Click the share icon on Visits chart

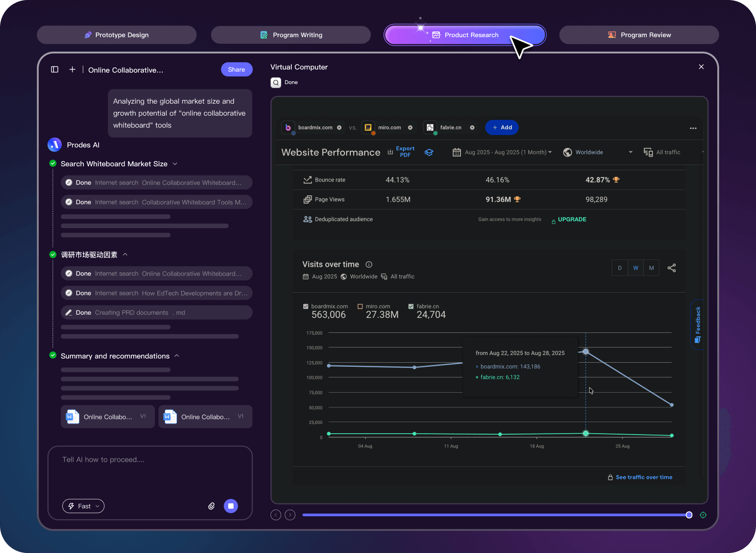672,268
